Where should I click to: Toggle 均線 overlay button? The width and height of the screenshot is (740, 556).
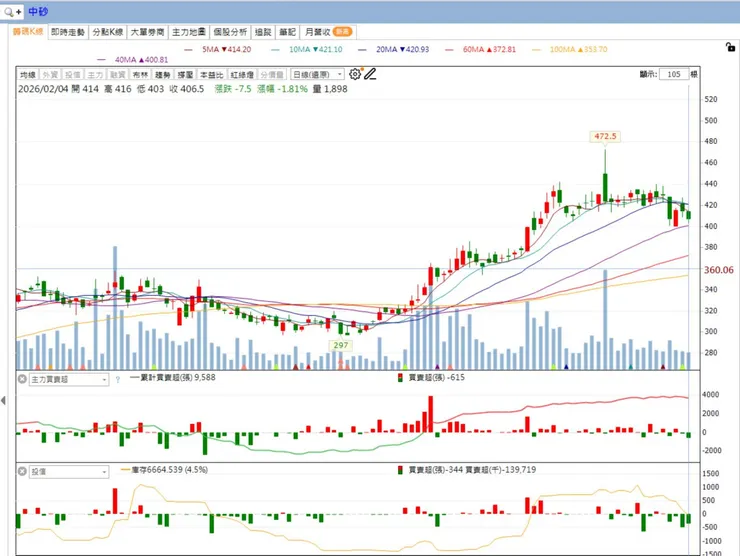pyautogui.click(x=28, y=75)
